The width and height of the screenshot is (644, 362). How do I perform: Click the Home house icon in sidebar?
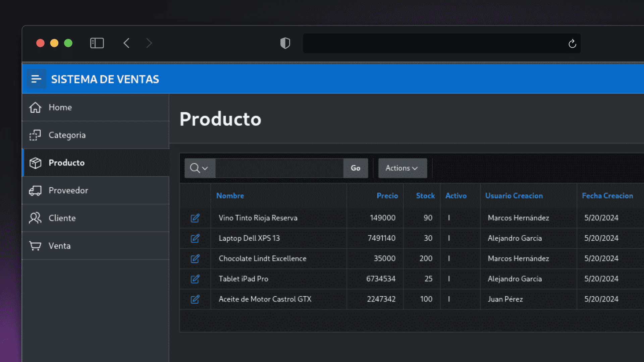coord(35,107)
